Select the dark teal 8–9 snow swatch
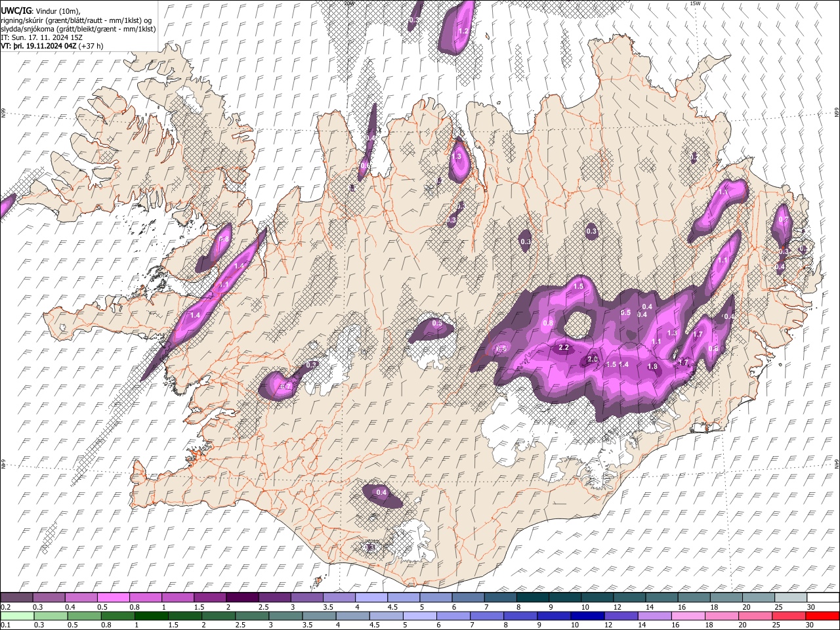This screenshot has width=840, height=630. tap(532, 597)
